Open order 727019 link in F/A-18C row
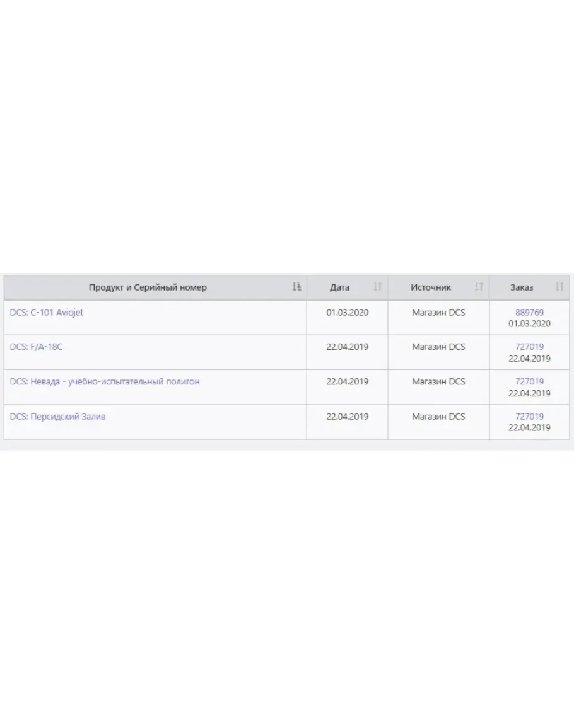 click(x=529, y=347)
